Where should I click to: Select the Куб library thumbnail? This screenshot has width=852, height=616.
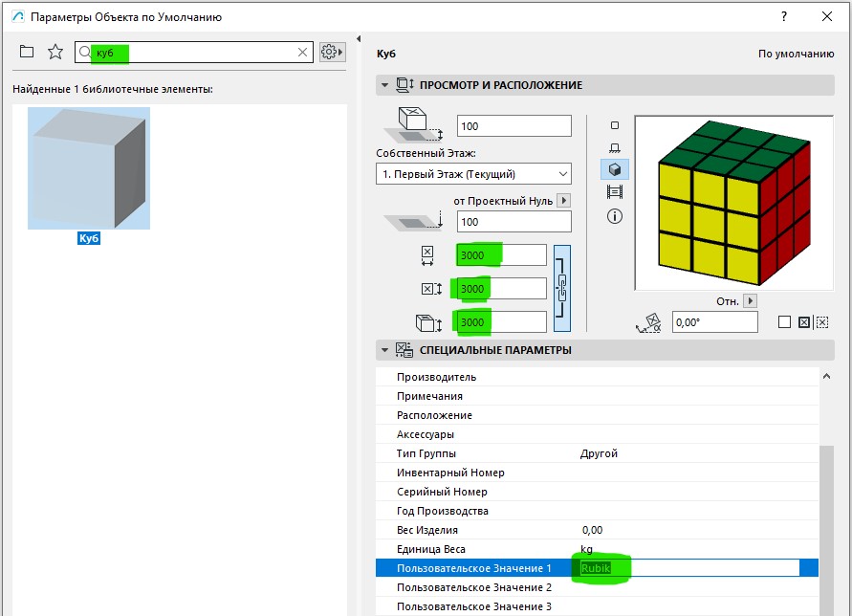89,168
